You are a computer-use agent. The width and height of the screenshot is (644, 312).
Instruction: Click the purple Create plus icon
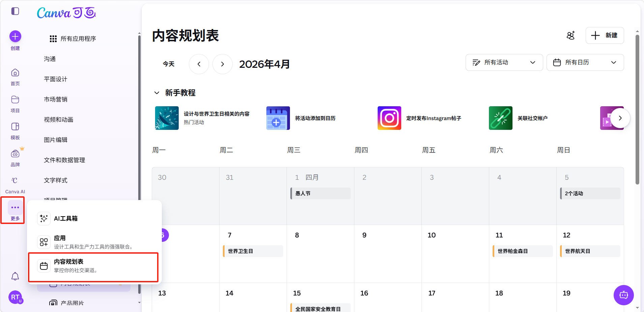tap(15, 36)
